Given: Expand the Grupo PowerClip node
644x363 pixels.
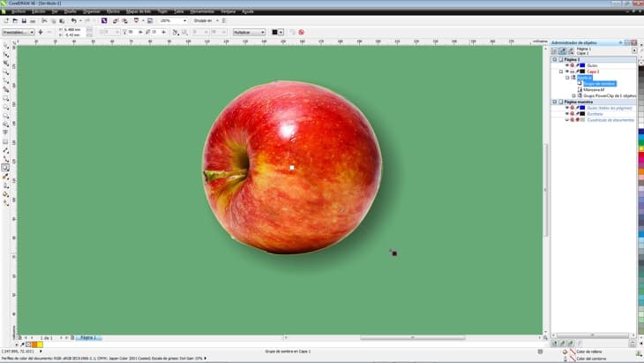Looking at the screenshot, I should click(574, 95).
